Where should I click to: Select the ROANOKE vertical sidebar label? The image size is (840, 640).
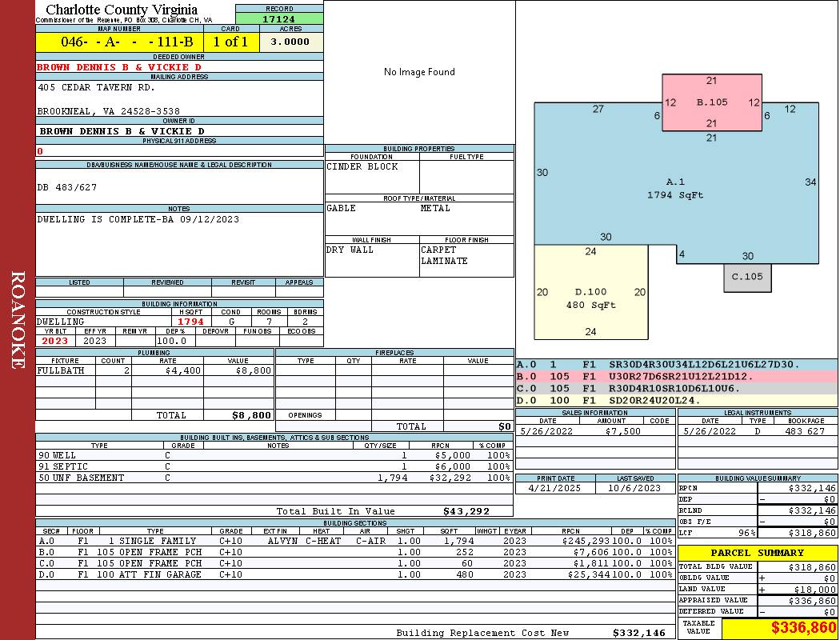click(18, 320)
